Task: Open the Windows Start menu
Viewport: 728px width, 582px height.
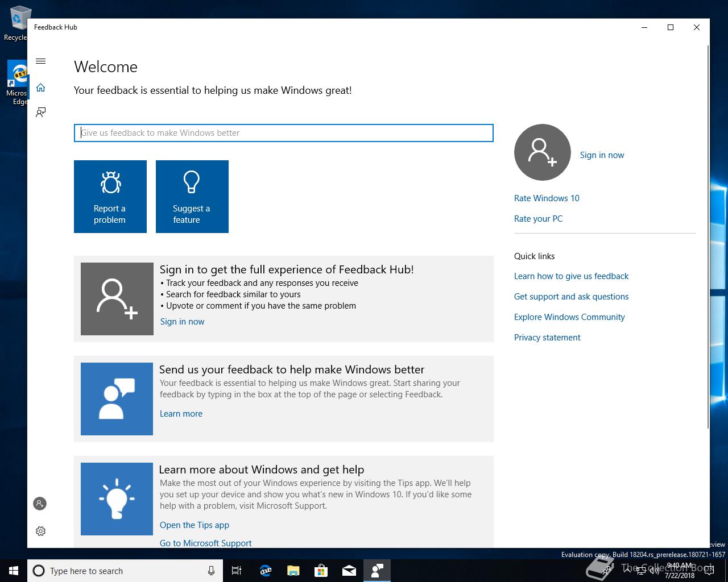Action: [x=14, y=571]
